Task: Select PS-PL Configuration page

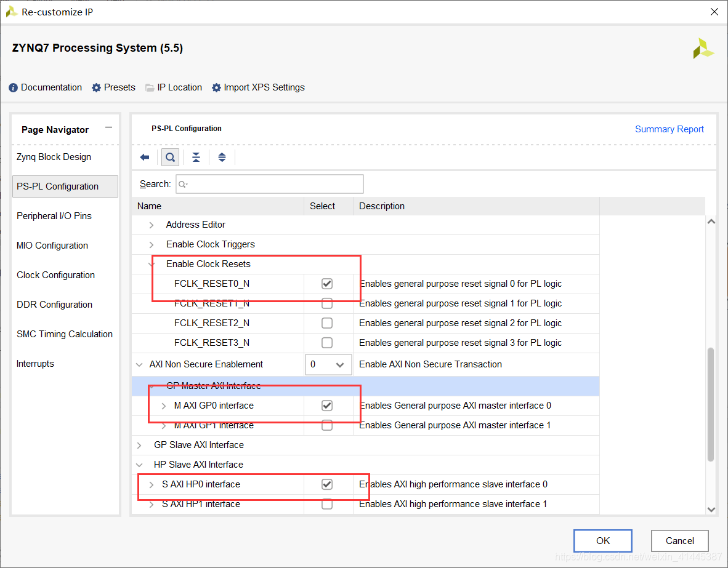Action: coord(65,186)
